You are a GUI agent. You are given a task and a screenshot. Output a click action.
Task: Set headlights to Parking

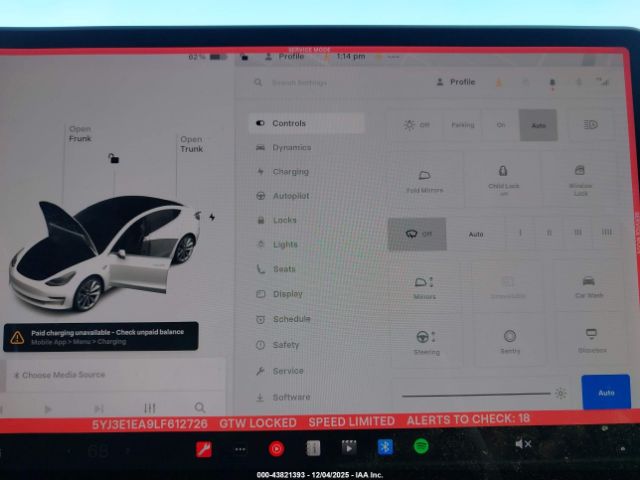point(462,125)
